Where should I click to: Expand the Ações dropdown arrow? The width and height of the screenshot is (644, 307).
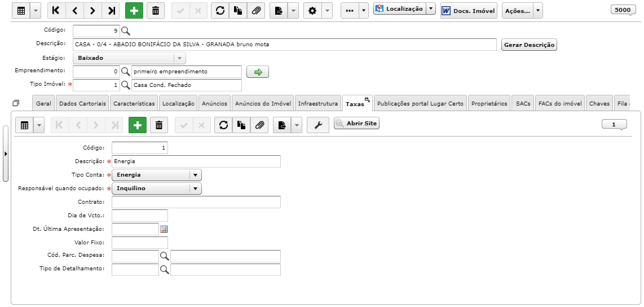coord(538,11)
